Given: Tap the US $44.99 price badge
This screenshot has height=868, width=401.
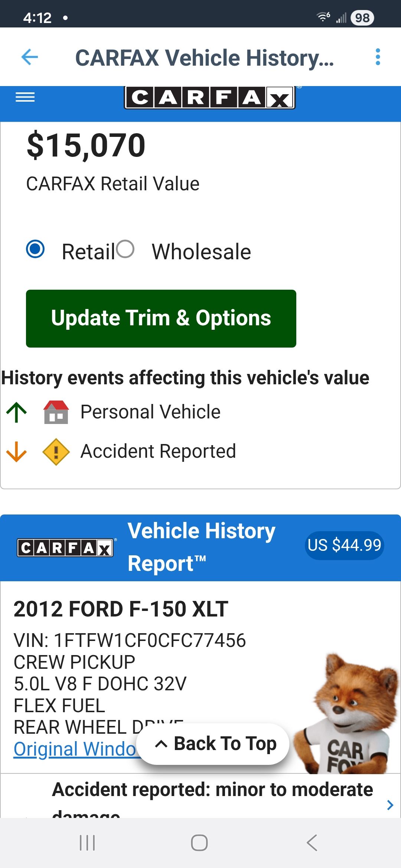Looking at the screenshot, I should click(344, 545).
